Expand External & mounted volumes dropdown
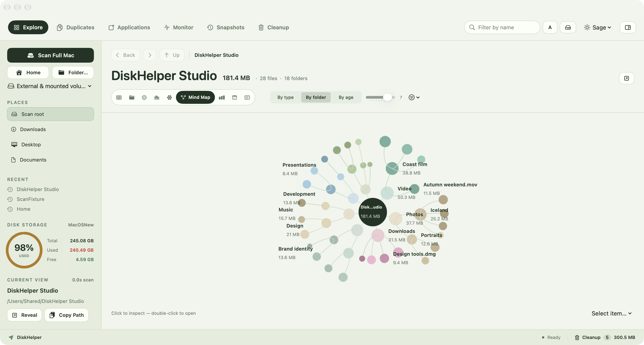644x345 pixels. click(x=50, y=86)
